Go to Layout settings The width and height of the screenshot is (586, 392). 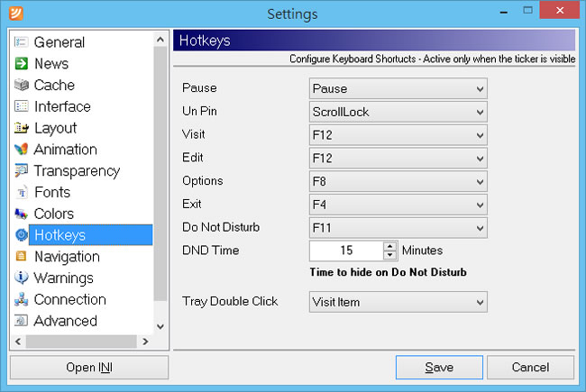pos(56,128)
